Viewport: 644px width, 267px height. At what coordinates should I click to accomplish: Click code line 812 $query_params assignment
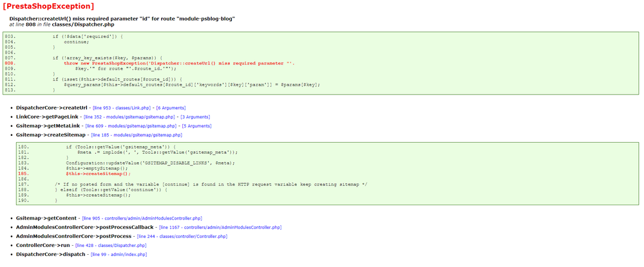coord(192,84)
